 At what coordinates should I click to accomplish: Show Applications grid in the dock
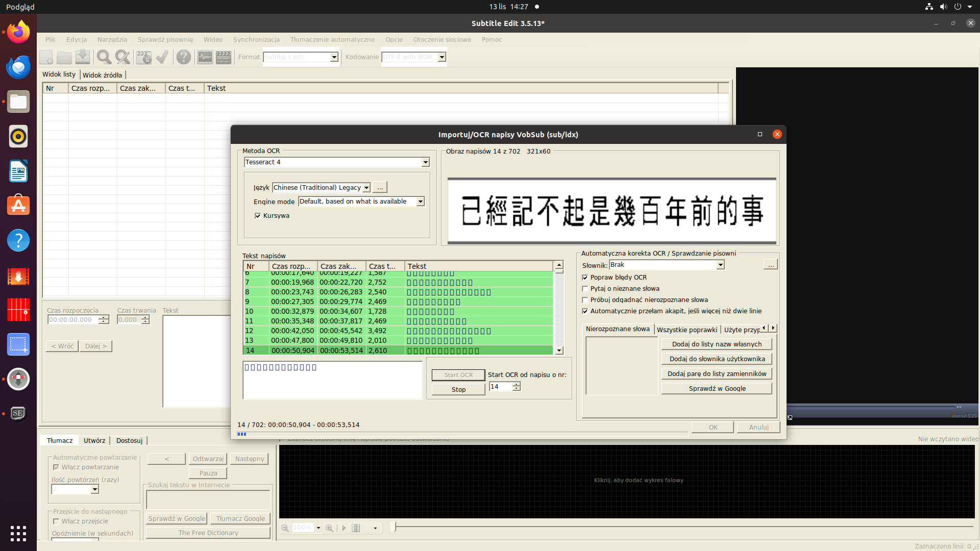(18, 534)
